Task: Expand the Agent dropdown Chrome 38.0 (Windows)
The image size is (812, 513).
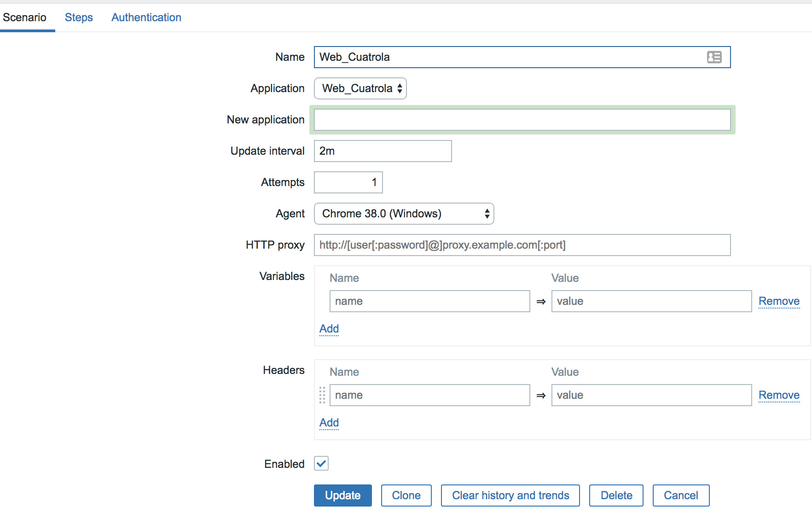Action: click(x=404, y=214)
